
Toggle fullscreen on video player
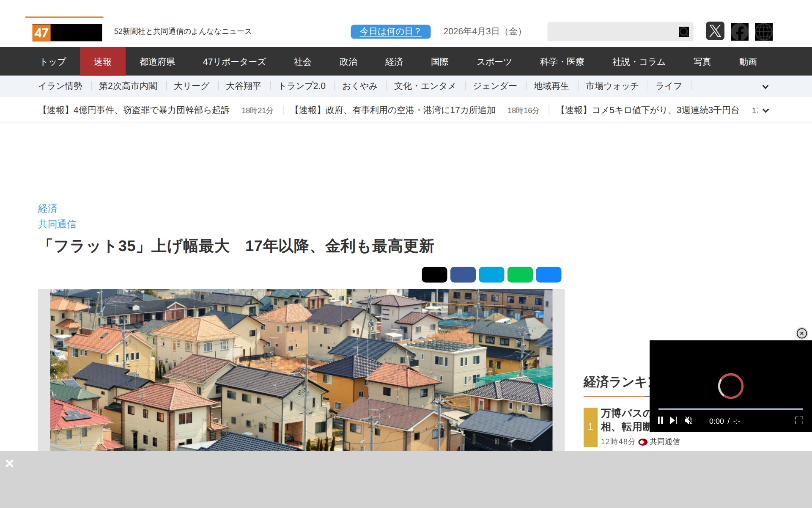tap(799, 420)
